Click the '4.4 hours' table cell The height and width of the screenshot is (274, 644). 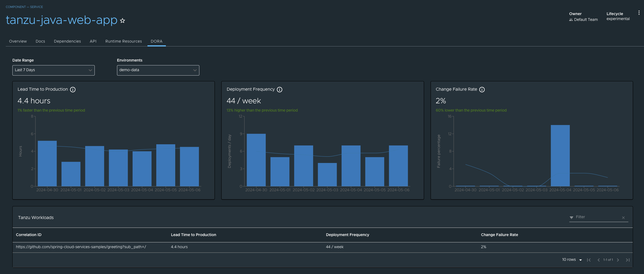point(179,247)
